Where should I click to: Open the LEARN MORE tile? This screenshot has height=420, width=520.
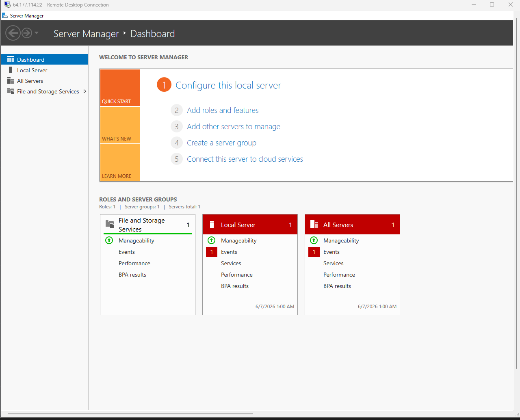(x=120, y=162)
